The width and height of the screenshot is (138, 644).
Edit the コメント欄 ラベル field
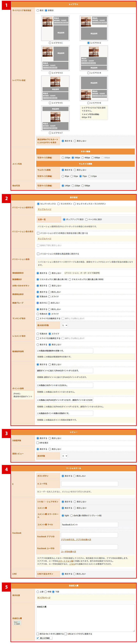[90, 525]
